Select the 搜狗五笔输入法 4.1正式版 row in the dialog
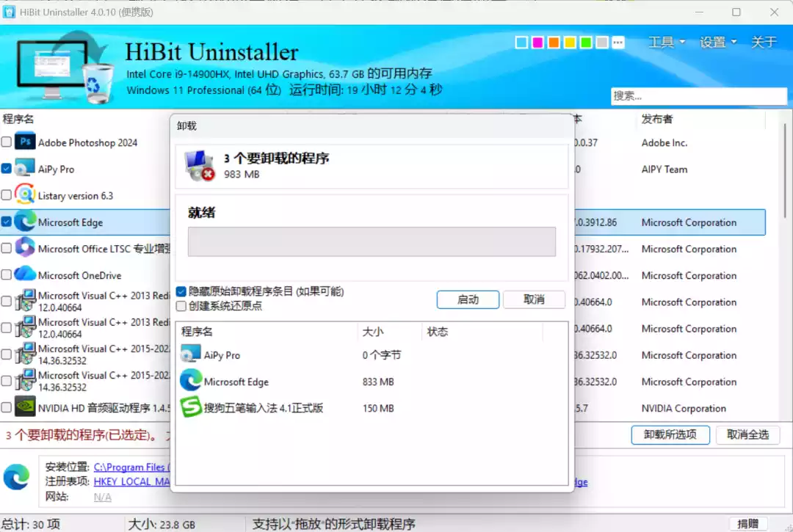This screenshot has width=793, height=532. 372,408
